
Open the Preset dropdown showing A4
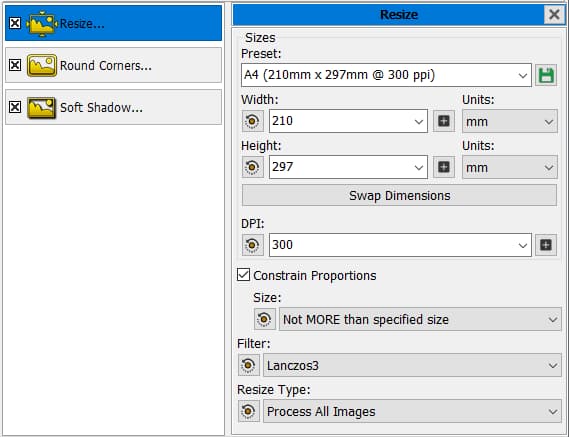386,75
